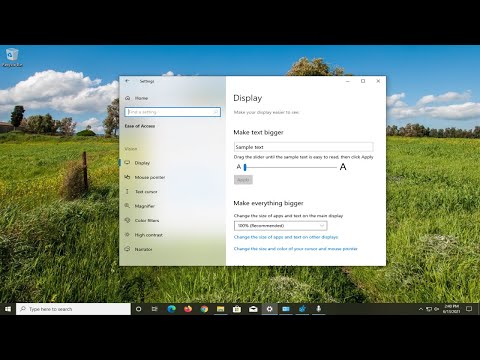Open Microsoft Store from the taskbar
Image resolution: width=480 pixels, height=360 pixels.
(237, 309)
